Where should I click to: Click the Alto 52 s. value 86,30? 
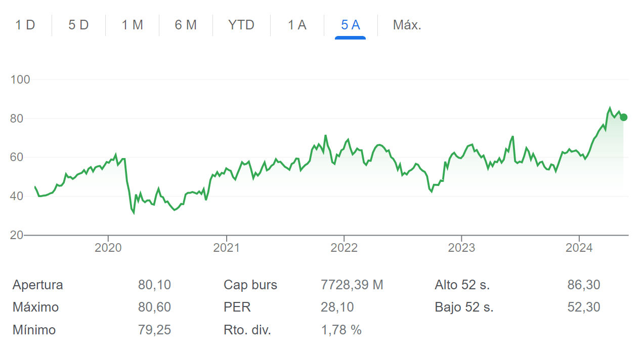584,285
